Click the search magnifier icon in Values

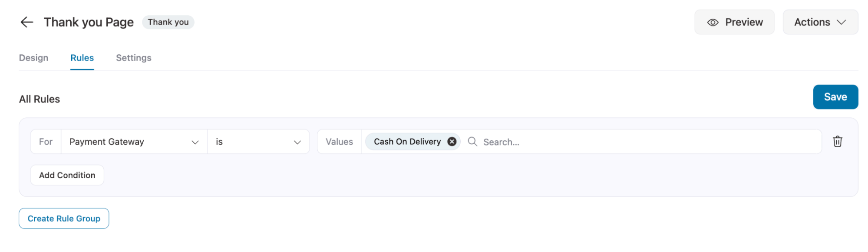tap(472, 142)
